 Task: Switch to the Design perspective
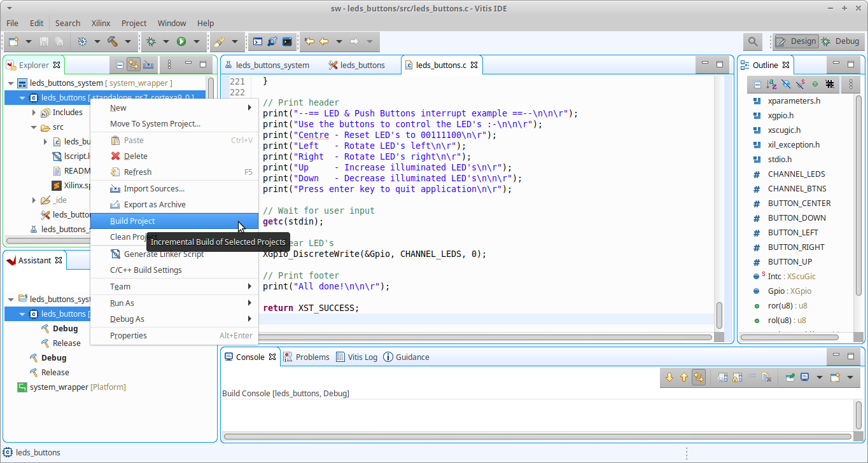click(x=795, y=41)
